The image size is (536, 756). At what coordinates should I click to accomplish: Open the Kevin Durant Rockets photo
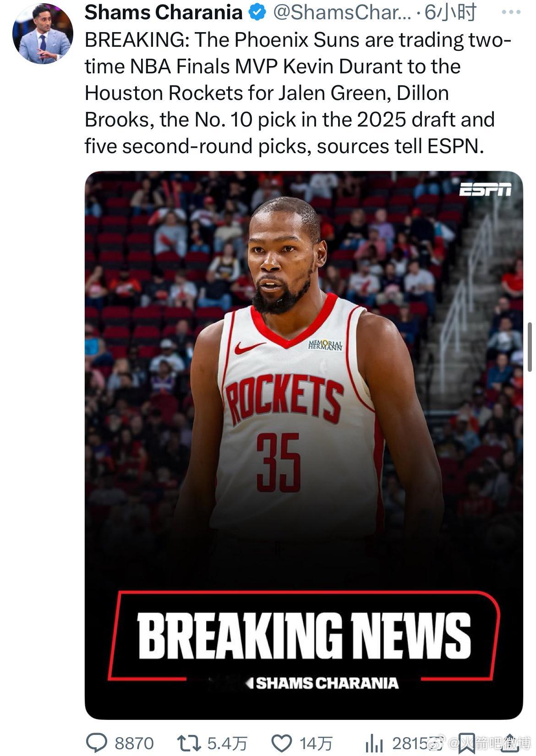point(304,445)
